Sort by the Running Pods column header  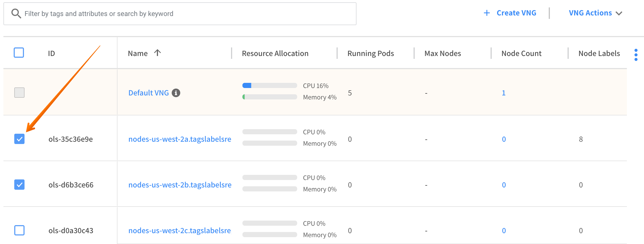click(x=370, y=53)
